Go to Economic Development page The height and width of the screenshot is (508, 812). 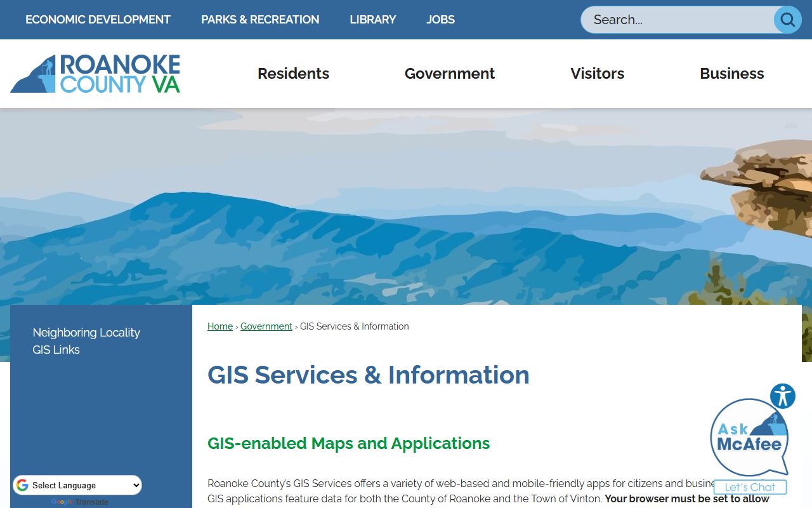click(x=98, y=20)
